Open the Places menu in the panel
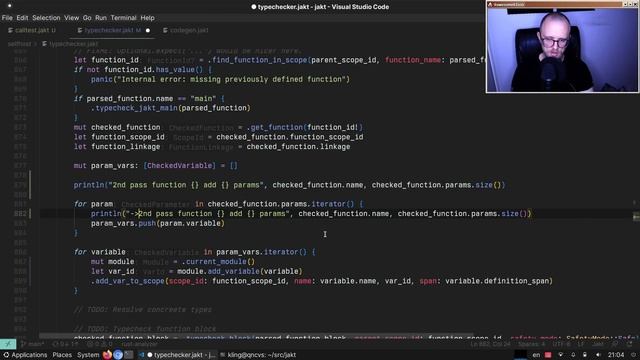 62,355
